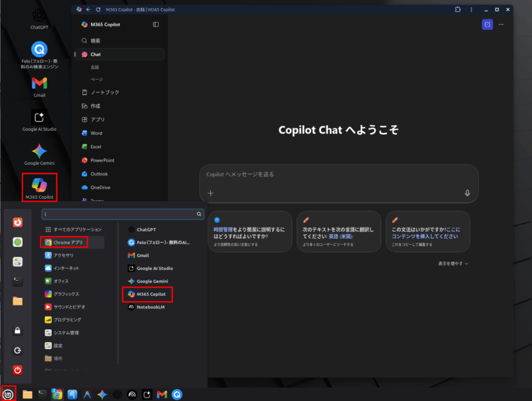
Task: Launch the Google Gemini desktop shortcut
Action: (39, 154)
